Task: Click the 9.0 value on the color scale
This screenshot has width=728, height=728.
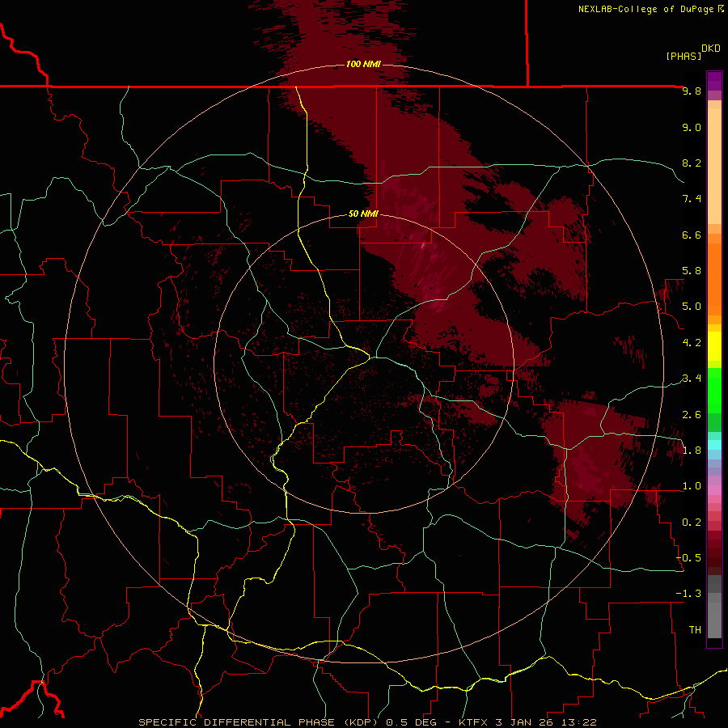Action: (x=692, y=128)
